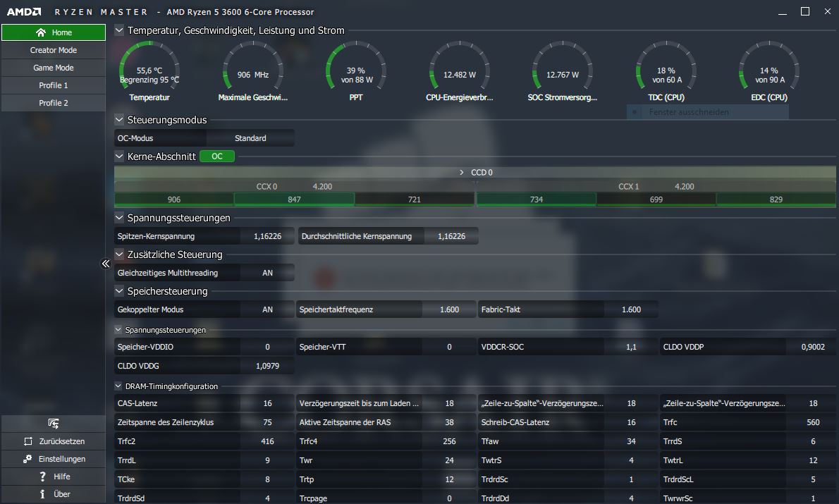This screenshot has width=839, height=504.
Task: Click the CPU-Energieverbrauch gauge
Action: click(459, 66)
